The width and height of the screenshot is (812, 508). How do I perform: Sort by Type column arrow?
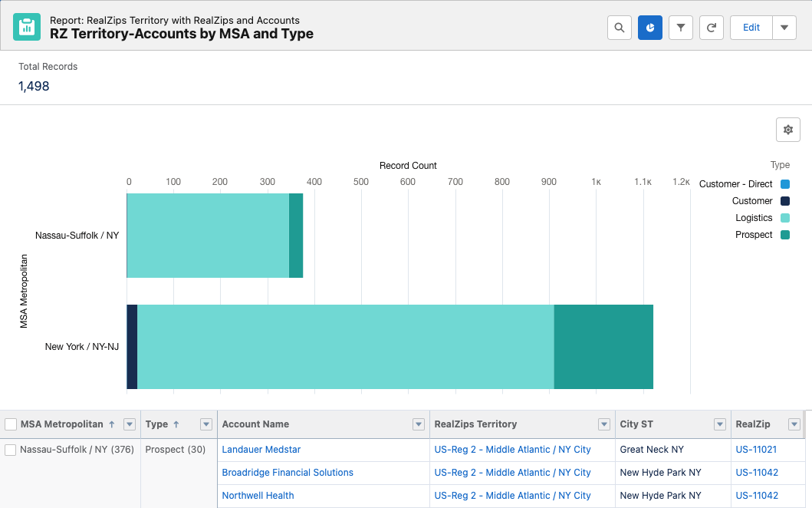tap(176, 424)
